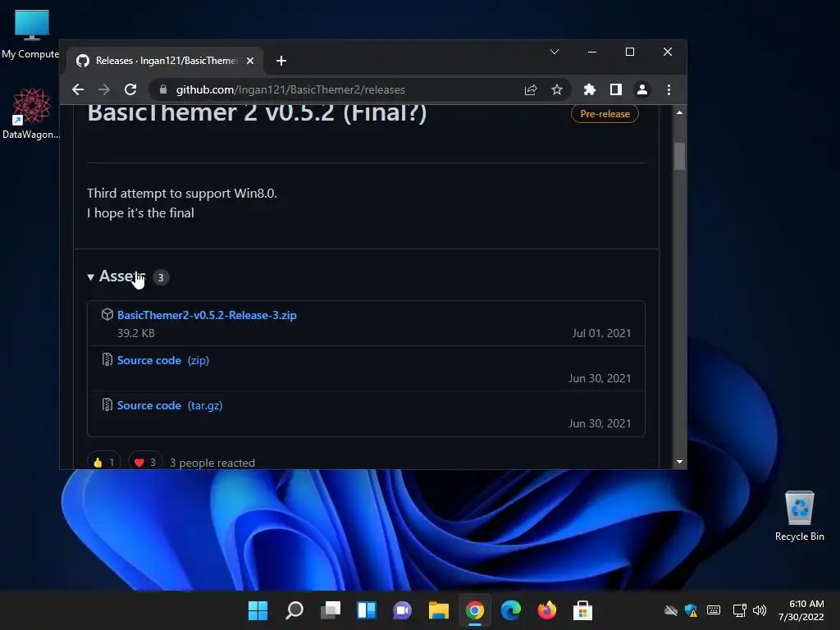
Task: Click the package icon beside release zip
Action: (107, 314)
